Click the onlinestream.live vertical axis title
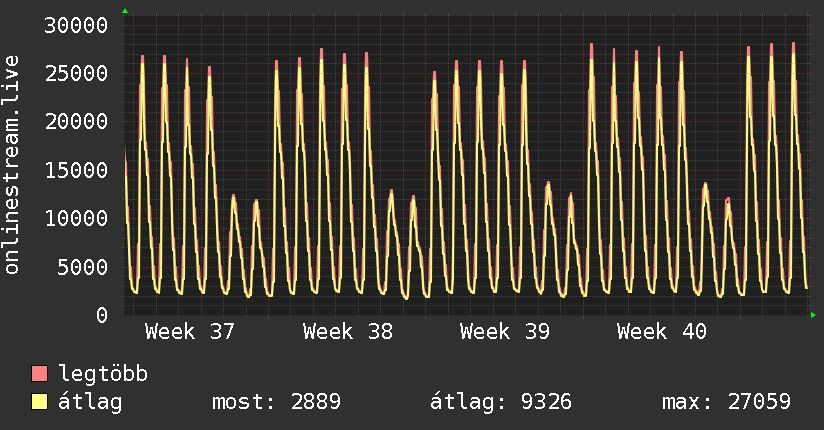The image size is (824, 430). (12, 165)
